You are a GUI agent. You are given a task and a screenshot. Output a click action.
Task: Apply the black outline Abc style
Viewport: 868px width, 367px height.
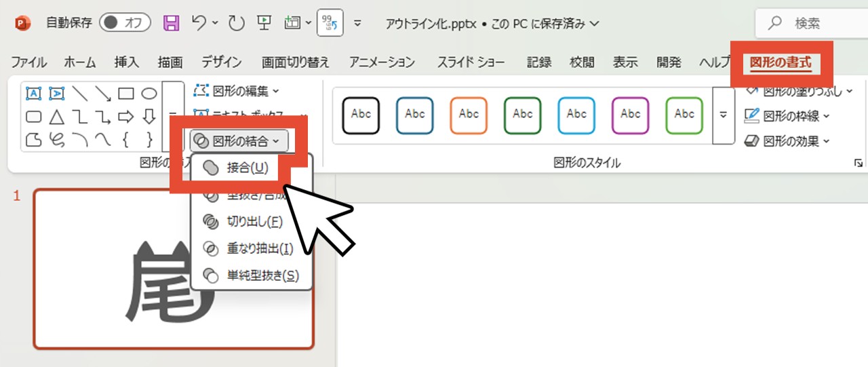[x=361, y=115]
